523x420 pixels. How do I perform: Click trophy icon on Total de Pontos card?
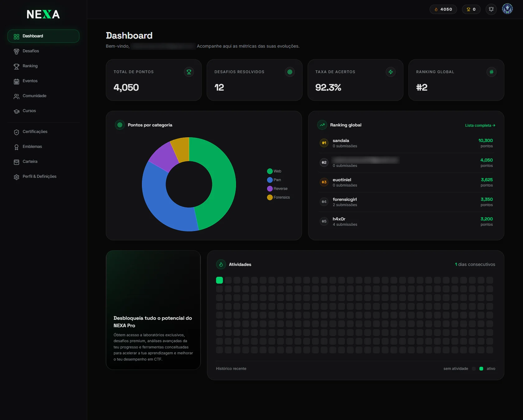click(189, 72)
